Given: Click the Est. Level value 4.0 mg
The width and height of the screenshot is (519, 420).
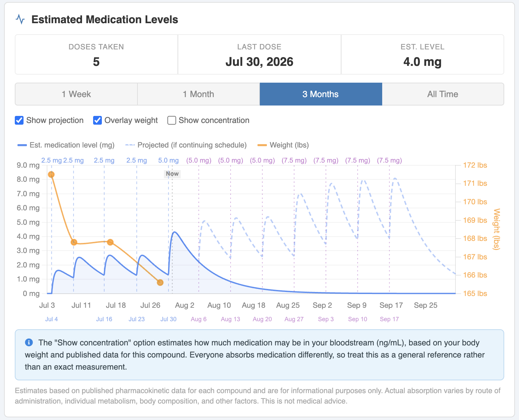Looking at the screenshot, I should tap(423, 62).
